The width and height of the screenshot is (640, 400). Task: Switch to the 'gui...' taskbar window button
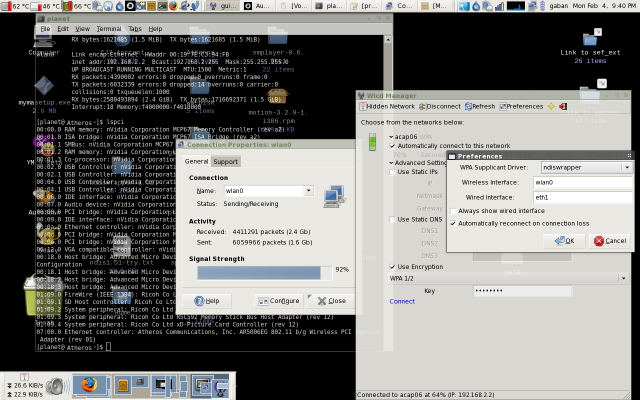click(x=223, y=6)
